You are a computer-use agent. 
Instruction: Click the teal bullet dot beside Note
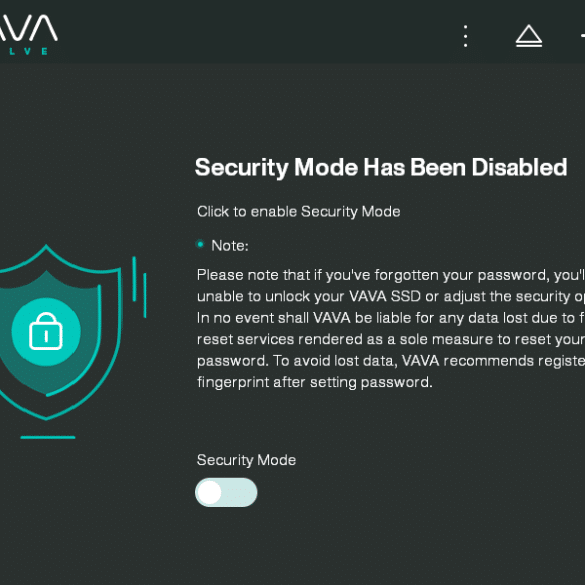pos(200,244)
